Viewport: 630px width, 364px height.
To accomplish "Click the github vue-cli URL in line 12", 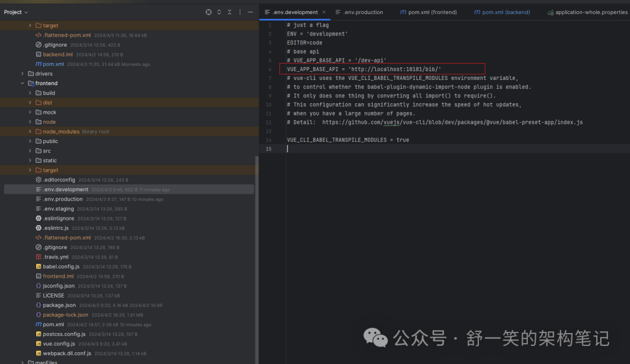I will (453, 122).
